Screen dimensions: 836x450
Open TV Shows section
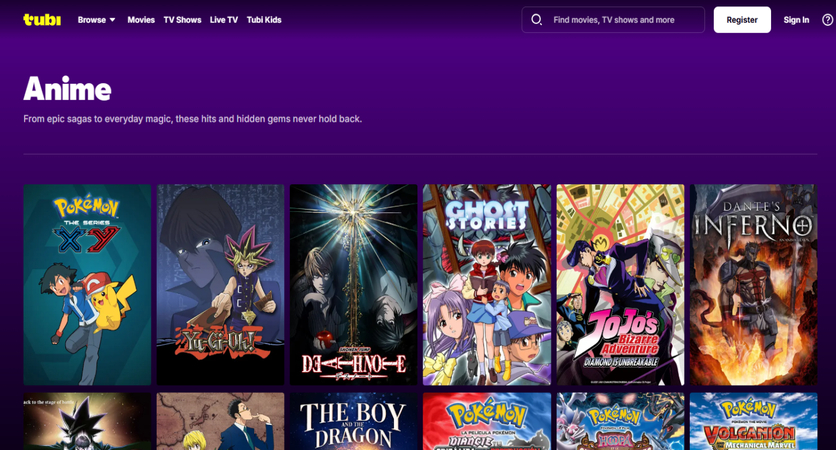[x=182, y=20]
